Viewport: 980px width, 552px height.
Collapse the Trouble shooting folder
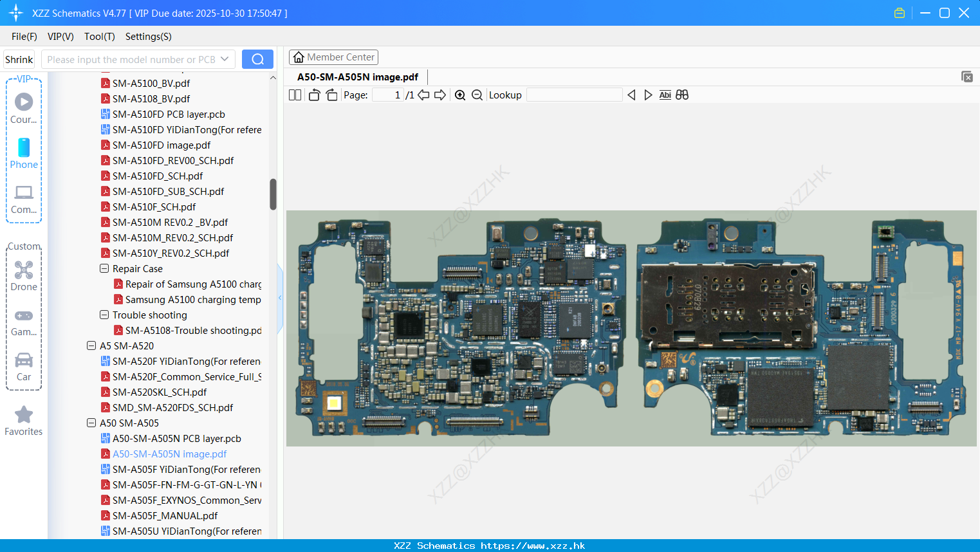click(x=104, y=315)
